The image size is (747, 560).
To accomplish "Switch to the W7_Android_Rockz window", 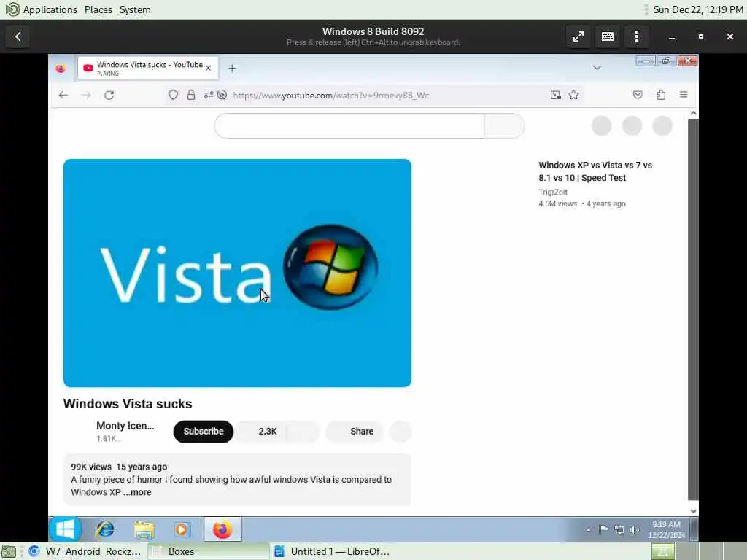I will tap(85, 551).
